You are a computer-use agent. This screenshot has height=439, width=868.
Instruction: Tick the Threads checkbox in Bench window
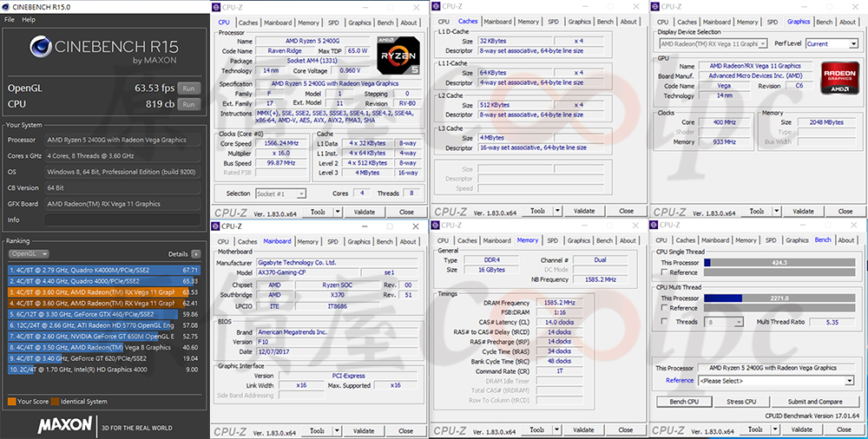click(x=664, y=322)
